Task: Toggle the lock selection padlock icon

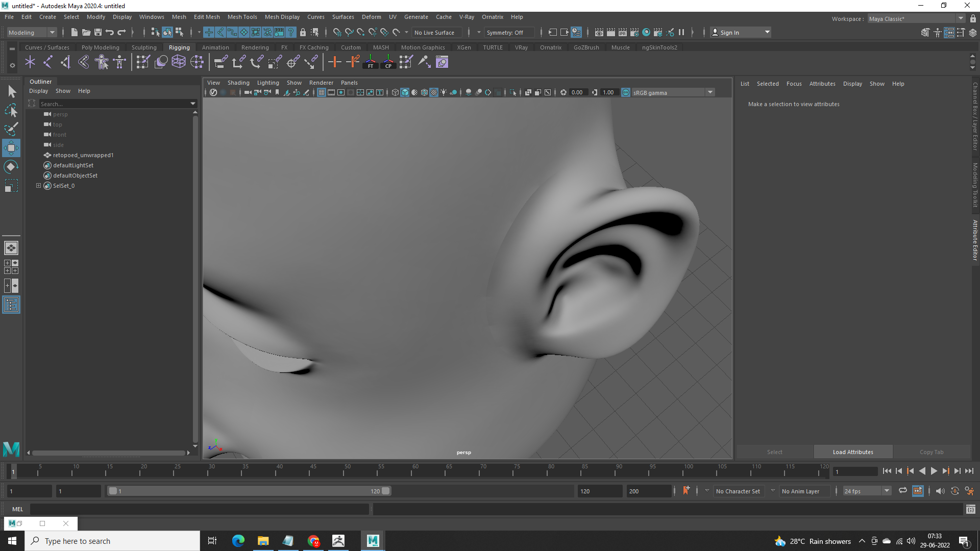Action: pos(303,33)
